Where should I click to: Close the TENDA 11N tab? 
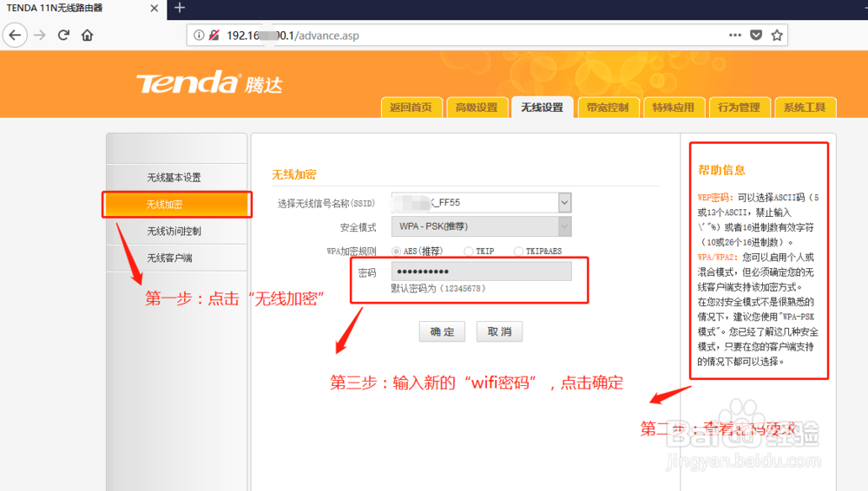click(x=155, y=9)
